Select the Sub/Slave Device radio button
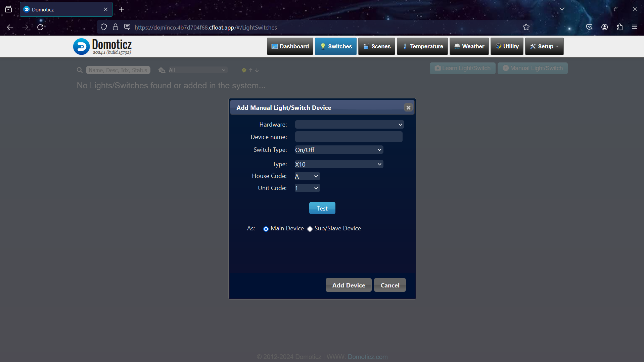The image size is (644, 362). [x=310, y=229]
